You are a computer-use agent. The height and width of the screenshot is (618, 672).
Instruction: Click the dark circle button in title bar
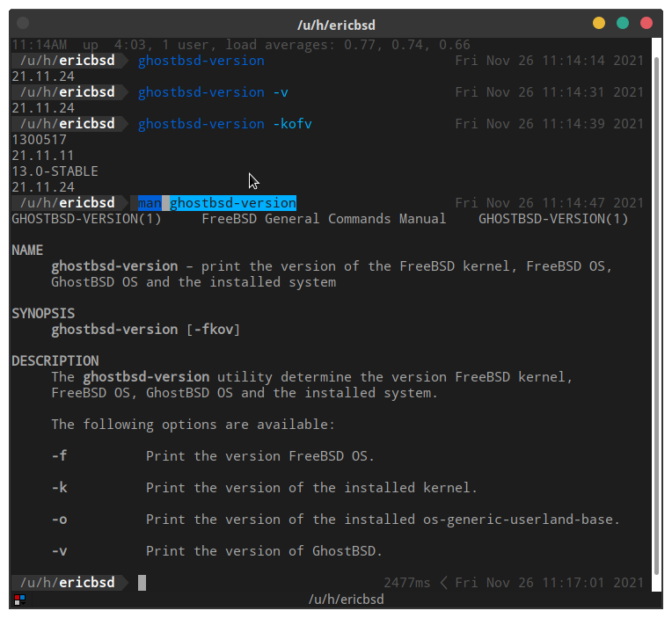23,23
